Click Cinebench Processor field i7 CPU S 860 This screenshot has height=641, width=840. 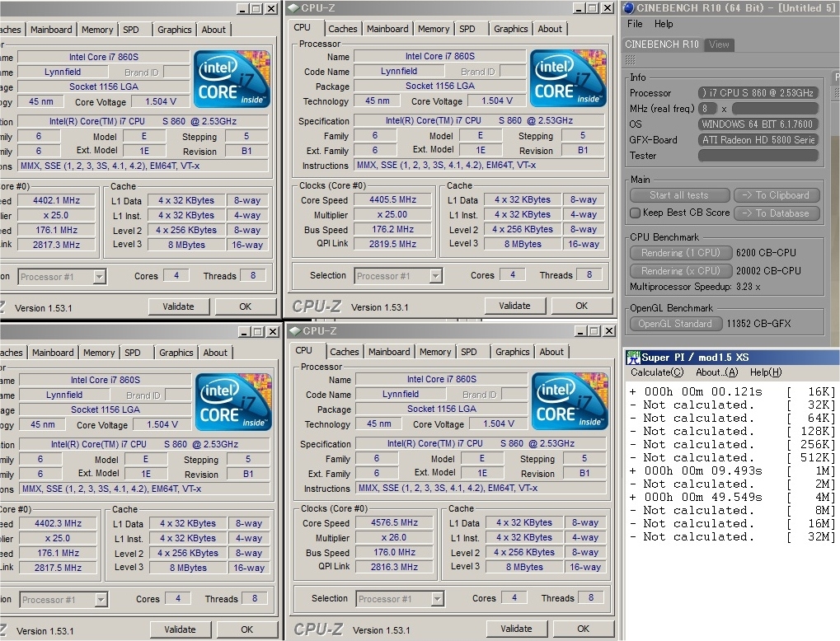pos(758,93)
